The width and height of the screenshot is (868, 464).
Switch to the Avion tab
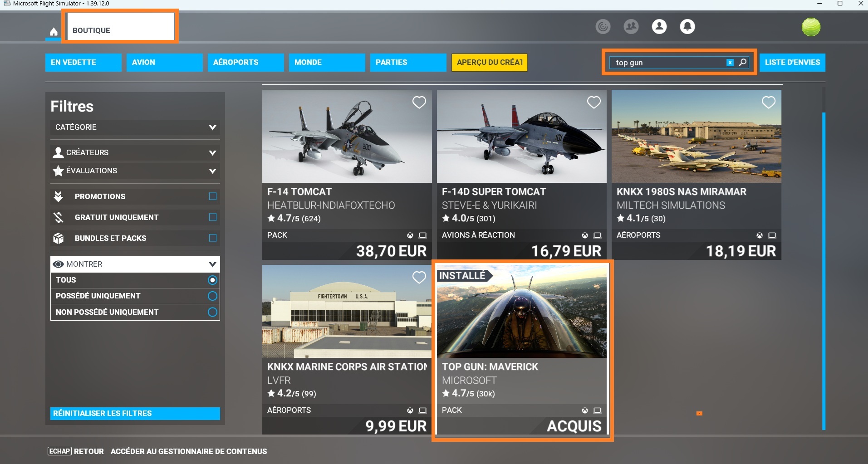click(165, 63)
